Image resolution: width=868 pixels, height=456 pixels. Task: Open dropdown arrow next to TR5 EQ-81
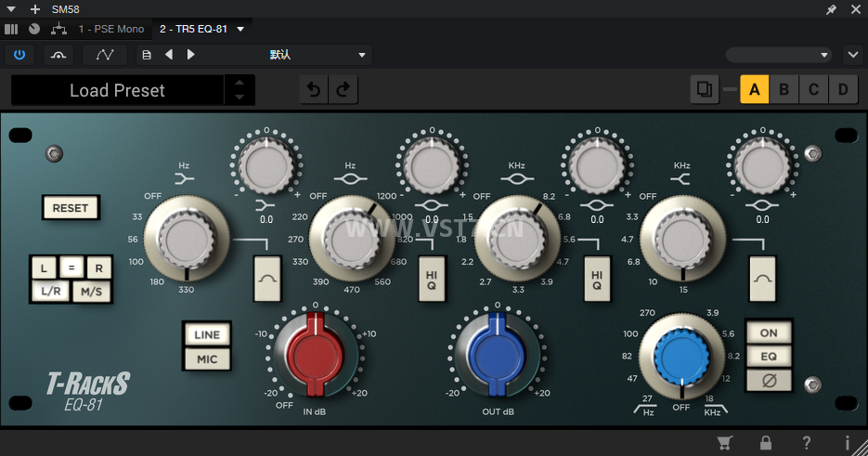pos(240,29)
